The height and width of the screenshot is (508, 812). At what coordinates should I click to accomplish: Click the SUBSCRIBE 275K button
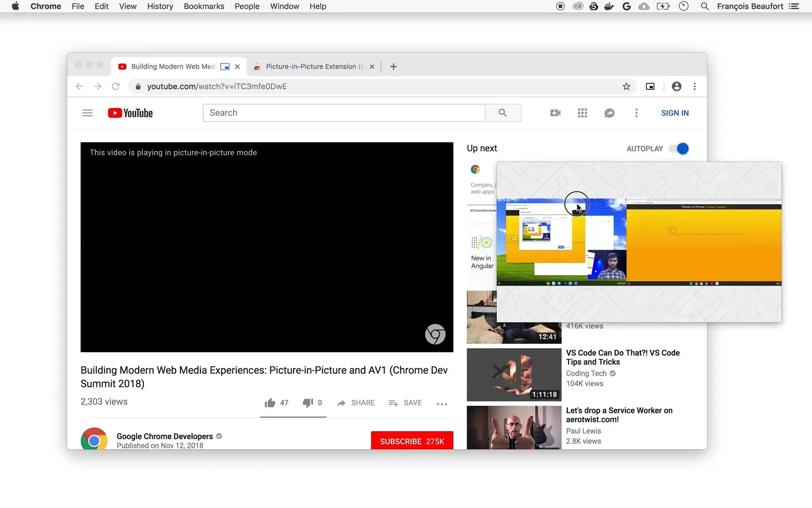click(x=412, y=441)
